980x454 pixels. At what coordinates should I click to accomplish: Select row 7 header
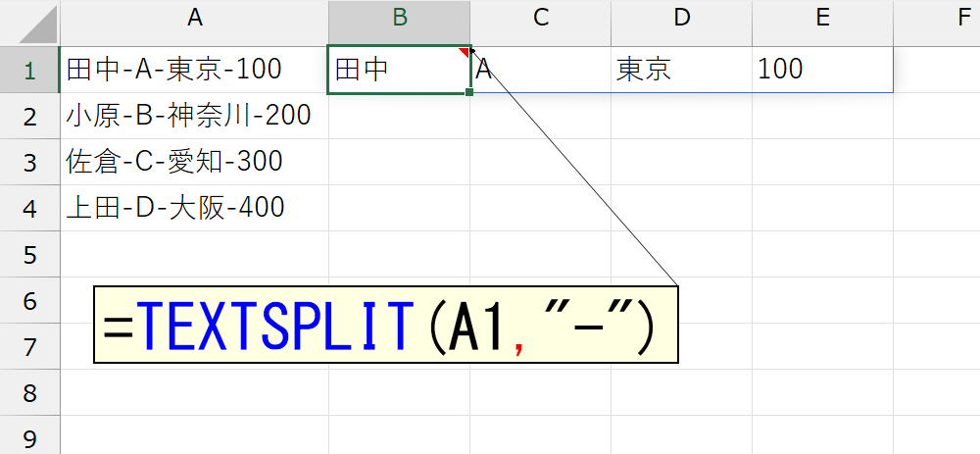pyautogui.click(x=30, y=346)
